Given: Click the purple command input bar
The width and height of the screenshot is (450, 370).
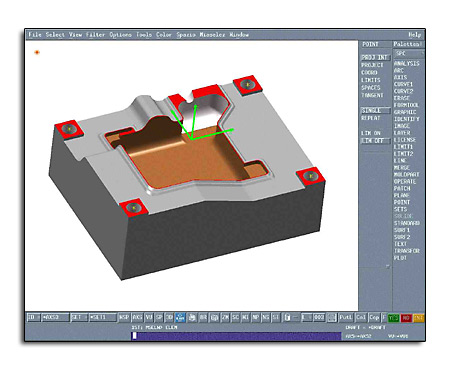Looking at the screenshot, I should click(236, 336).
